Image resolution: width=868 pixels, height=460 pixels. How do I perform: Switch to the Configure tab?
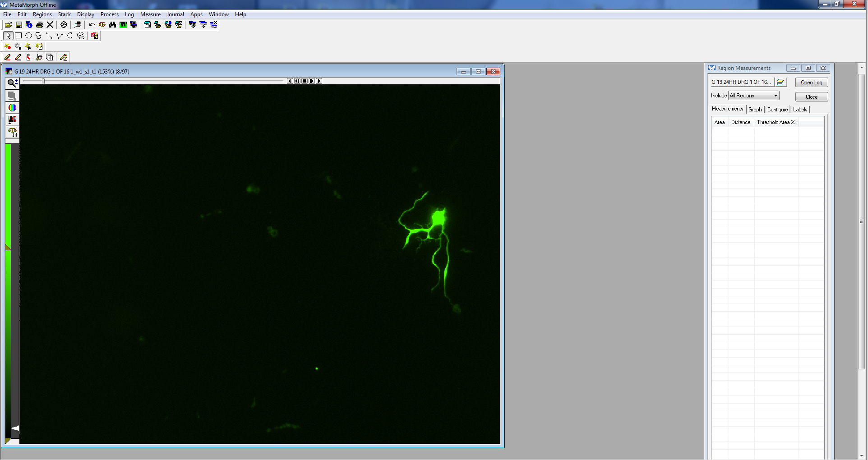click(x=777, y=110)
